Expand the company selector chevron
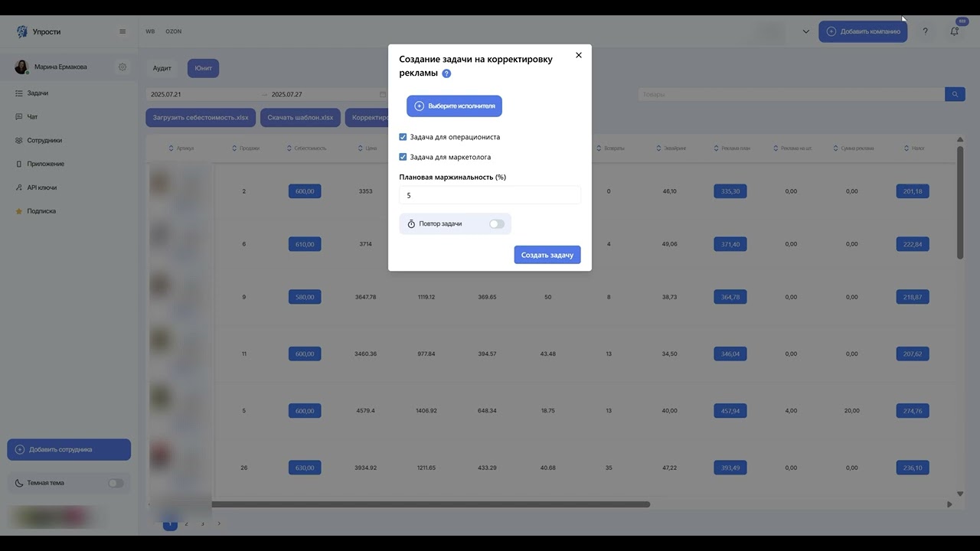This screenshot has width=980, height=551. [806, 31]
